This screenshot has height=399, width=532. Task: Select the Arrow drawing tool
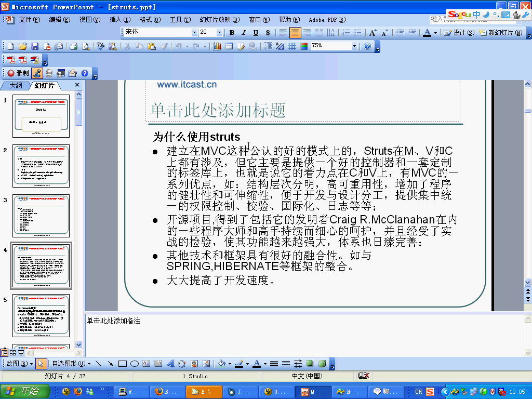110,364
